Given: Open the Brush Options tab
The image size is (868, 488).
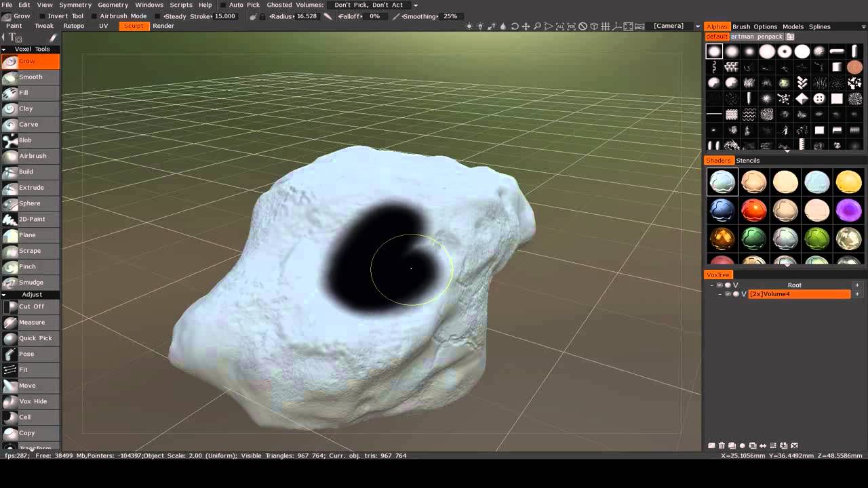Looking at the screenshot, I should click(x=755, y=27).
